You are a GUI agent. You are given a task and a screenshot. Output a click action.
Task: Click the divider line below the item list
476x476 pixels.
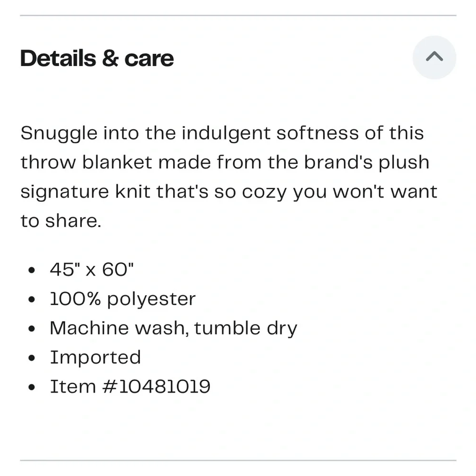tap(238, 460)
